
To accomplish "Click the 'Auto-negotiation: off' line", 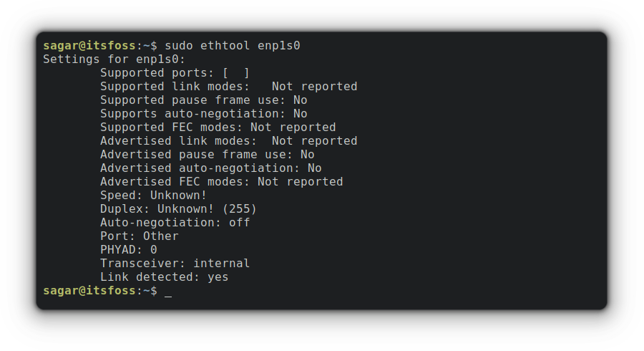I will pyautogui.click(x=175, y=223).
